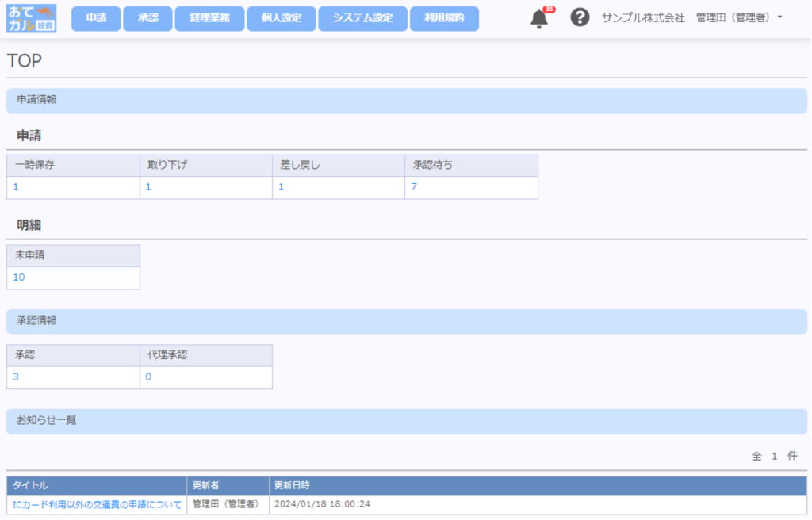Open the 取り下げ count link
This screenshot has width=812, height=520.
click(x=148, y=187)
